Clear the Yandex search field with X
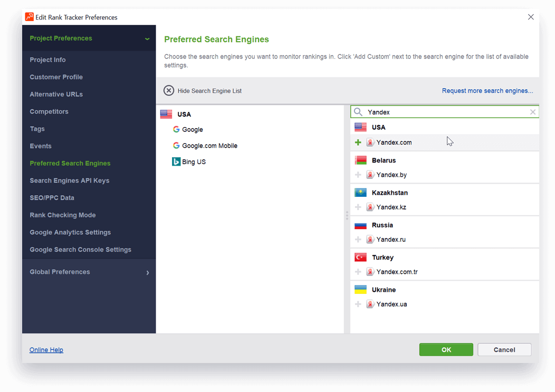The image size is (555, 392). [533, 112]
